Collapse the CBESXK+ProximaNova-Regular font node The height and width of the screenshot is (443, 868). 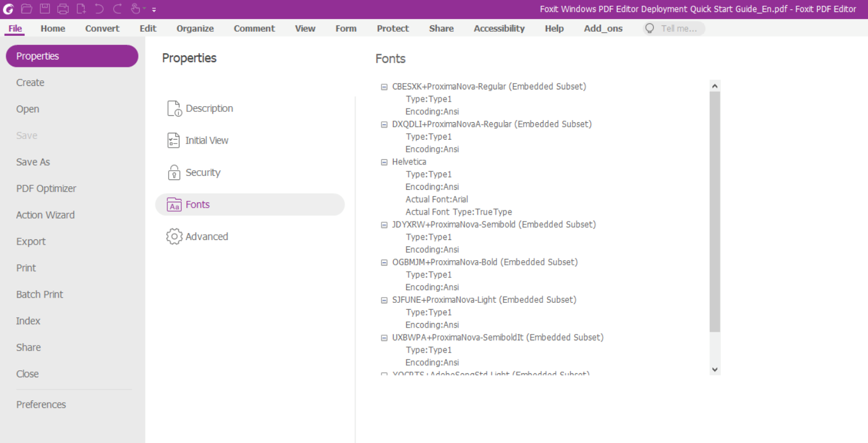pyautogui.click(x=384, y=87)
